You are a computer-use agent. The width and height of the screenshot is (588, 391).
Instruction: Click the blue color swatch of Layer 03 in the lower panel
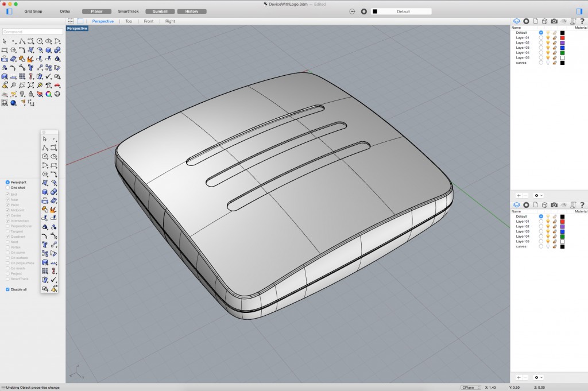point(563,232)
